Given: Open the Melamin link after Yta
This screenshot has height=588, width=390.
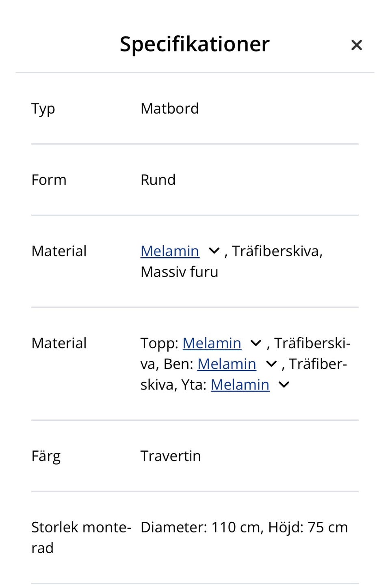Looking at the screenshot, I should 240,385.
